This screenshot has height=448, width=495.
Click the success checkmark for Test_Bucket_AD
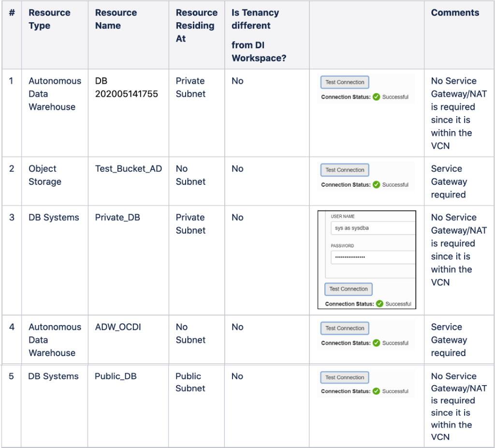(377, 184)
